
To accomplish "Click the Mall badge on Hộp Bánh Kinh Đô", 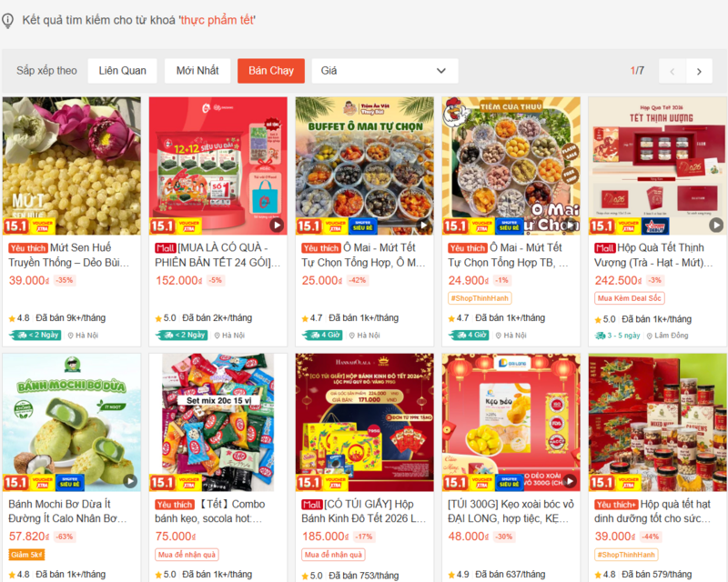I will (x=312, y=505).
